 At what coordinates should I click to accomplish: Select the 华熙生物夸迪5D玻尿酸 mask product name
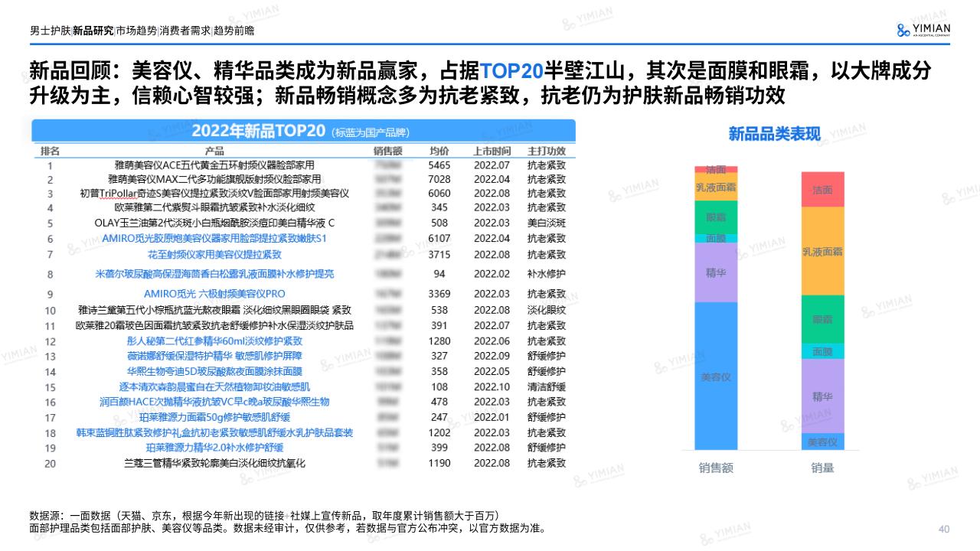pos(215,371)
